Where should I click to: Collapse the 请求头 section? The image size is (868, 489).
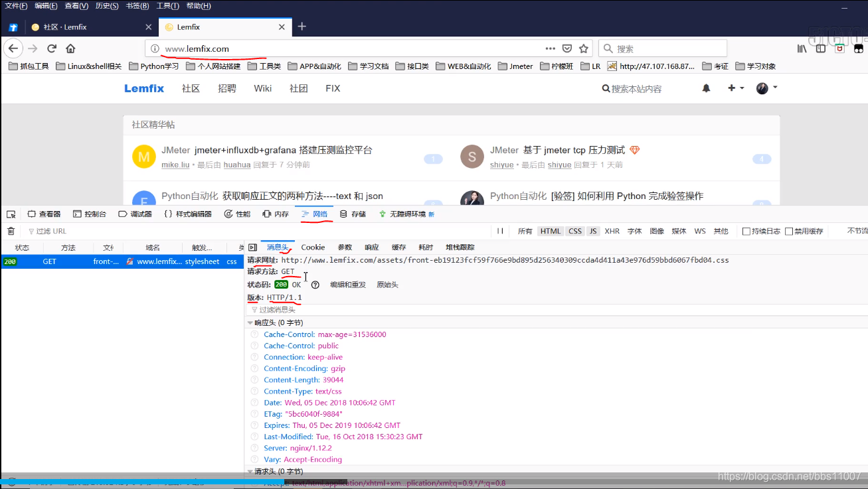click(x=250, y=471)
